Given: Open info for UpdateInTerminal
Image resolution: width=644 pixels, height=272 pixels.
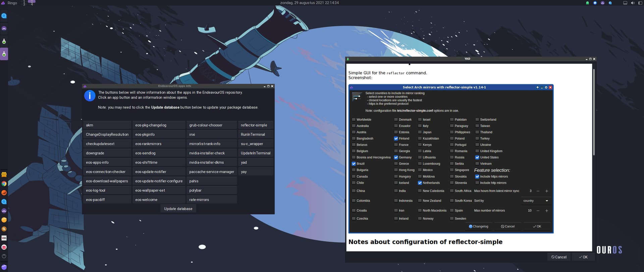Looking at the screenshot, I should 256,153.
